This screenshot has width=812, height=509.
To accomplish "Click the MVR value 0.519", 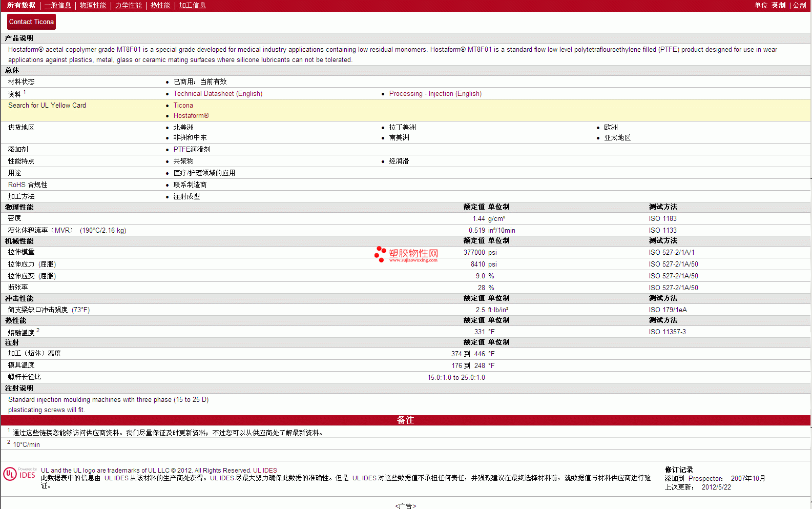I will click(477, 231).
